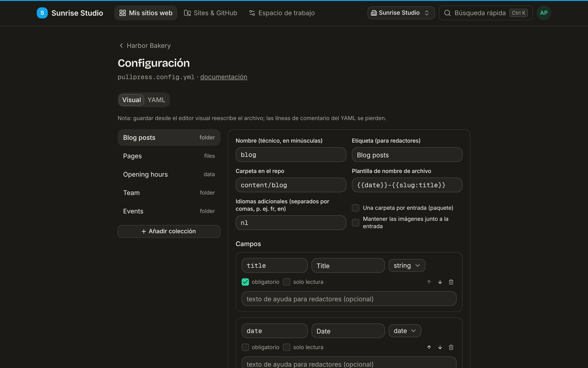
Task: Click the Nombre field containing blog
Action: 291,155
